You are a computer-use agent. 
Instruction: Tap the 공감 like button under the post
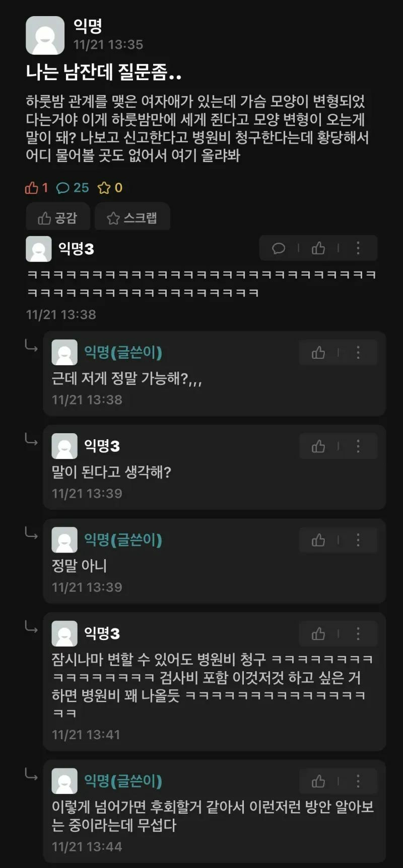tap(58, 218)
